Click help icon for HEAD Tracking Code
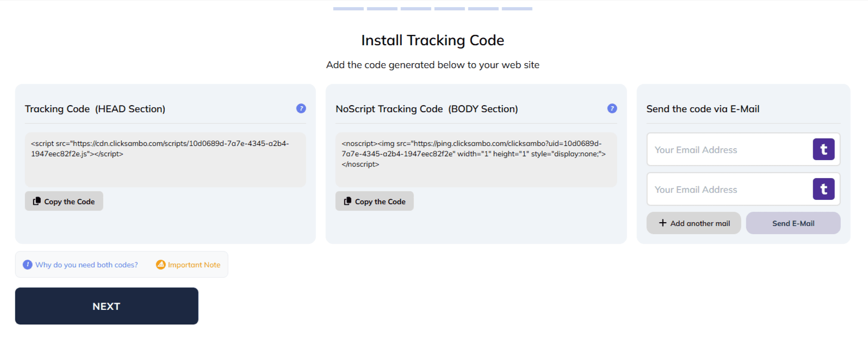 301,108
